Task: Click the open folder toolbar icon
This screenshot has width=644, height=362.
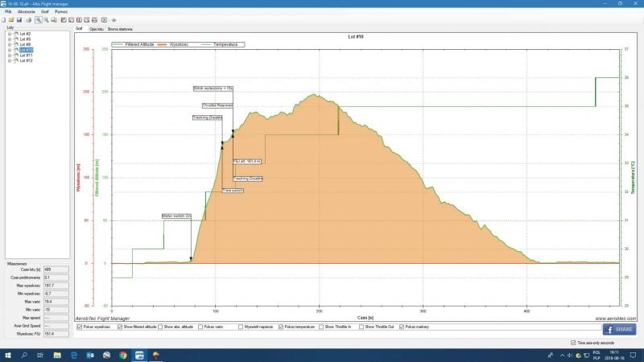Action: tap(11, 19)
